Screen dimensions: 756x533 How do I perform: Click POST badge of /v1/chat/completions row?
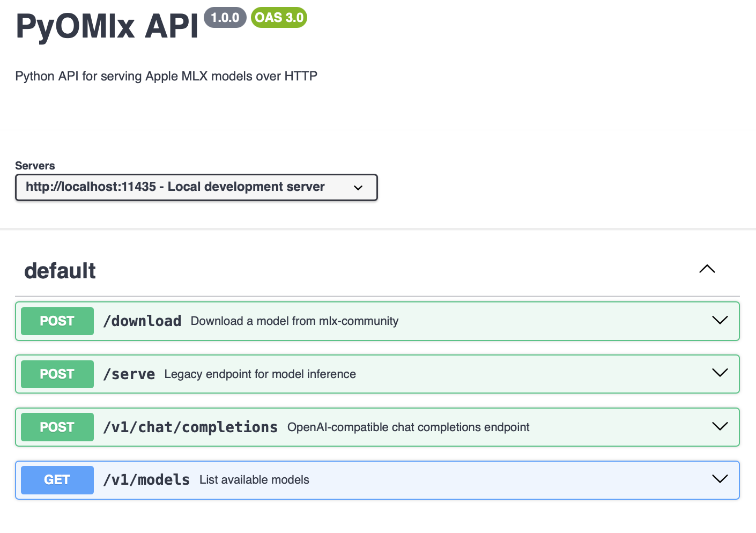point(57,427)
